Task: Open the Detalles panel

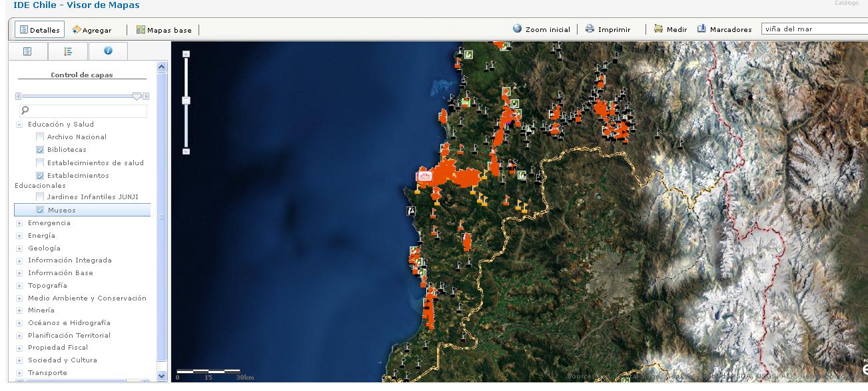Action: coord(38,29)
